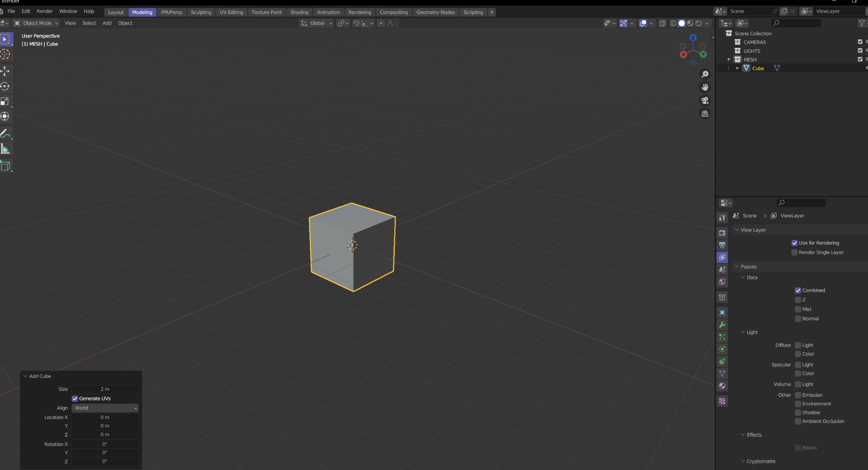
Task: Expand the Cube item in the outliner
Action: [737, 68]
